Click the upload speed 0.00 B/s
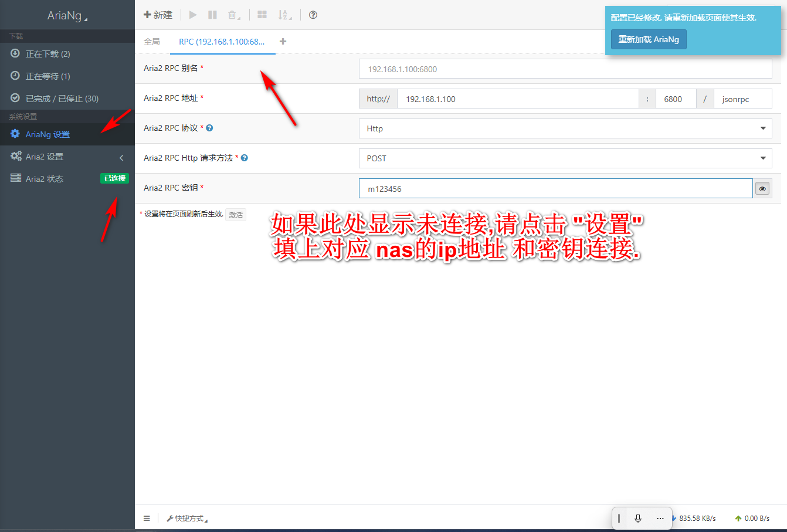This screenshot has height=532, width=787. pyautogui.click(x=752, y=519)
